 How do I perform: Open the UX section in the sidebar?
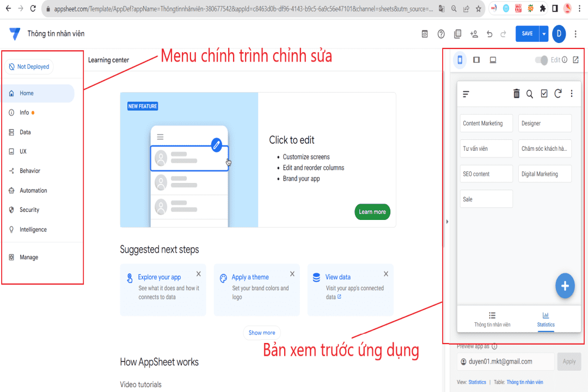[24, 151]
